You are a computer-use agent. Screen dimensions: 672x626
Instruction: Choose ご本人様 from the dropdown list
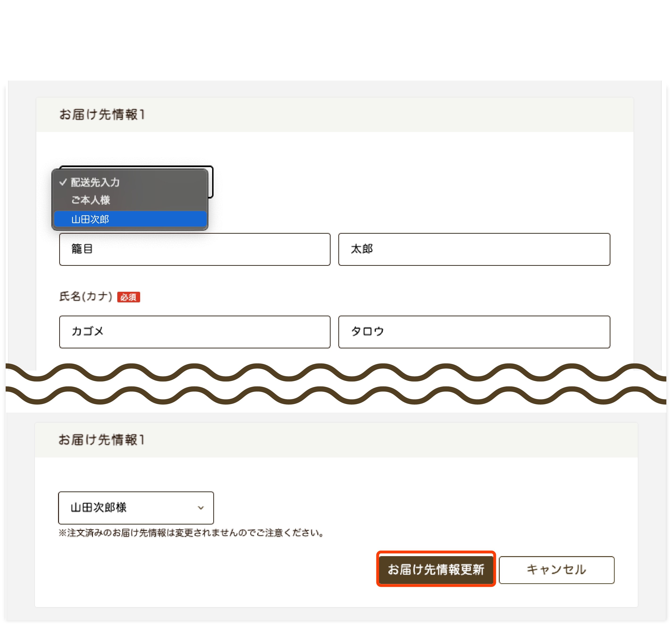[130, 200]
